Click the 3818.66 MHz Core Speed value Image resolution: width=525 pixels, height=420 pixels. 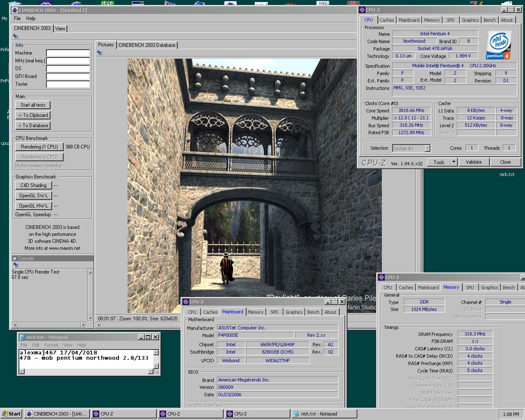pos(411,110)
